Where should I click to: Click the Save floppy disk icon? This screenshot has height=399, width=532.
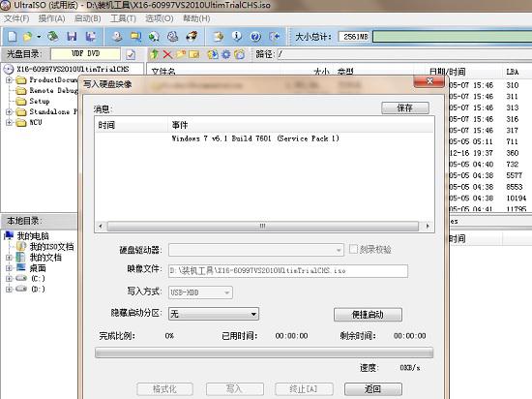[x=72, y=37]
